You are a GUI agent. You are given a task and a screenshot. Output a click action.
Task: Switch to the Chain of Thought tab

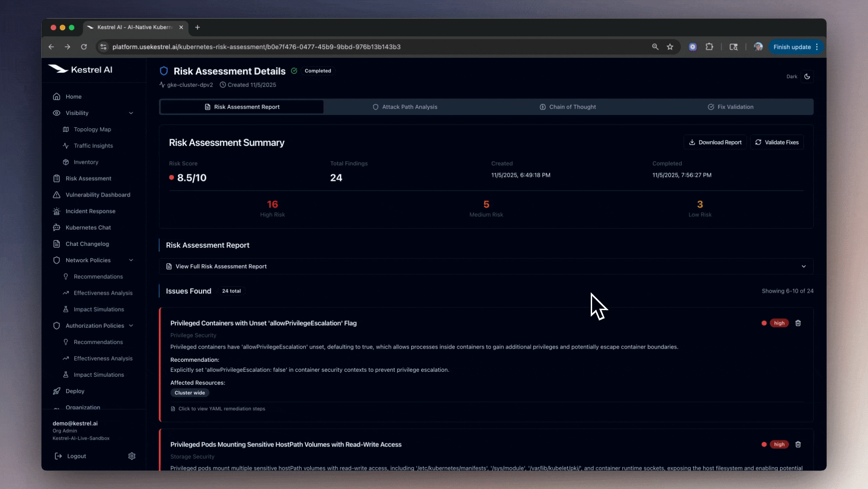(567, 107)
